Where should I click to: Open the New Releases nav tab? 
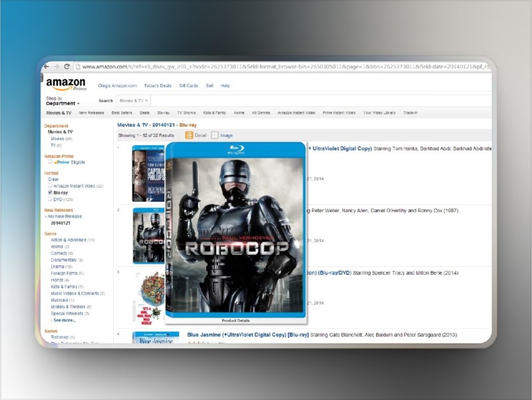click(91, 113)
